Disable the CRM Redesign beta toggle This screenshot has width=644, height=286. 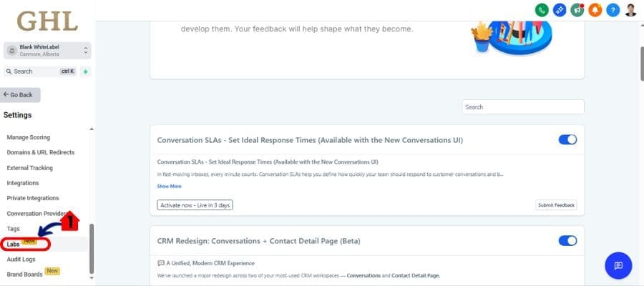(567, 240)
